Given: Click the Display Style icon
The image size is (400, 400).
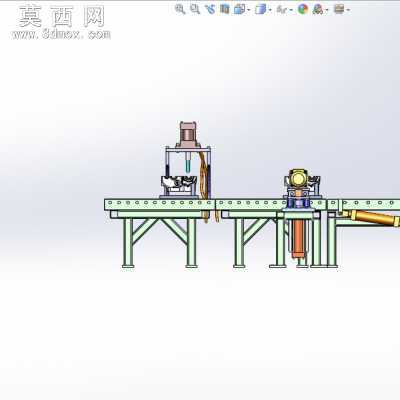Looking at the screenshot, I should point(261,9).
